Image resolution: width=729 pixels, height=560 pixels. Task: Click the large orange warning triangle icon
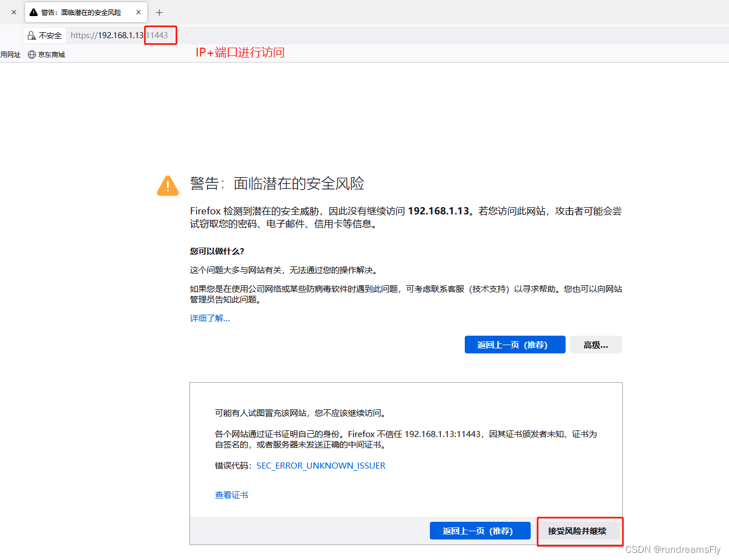pos(168,186)
